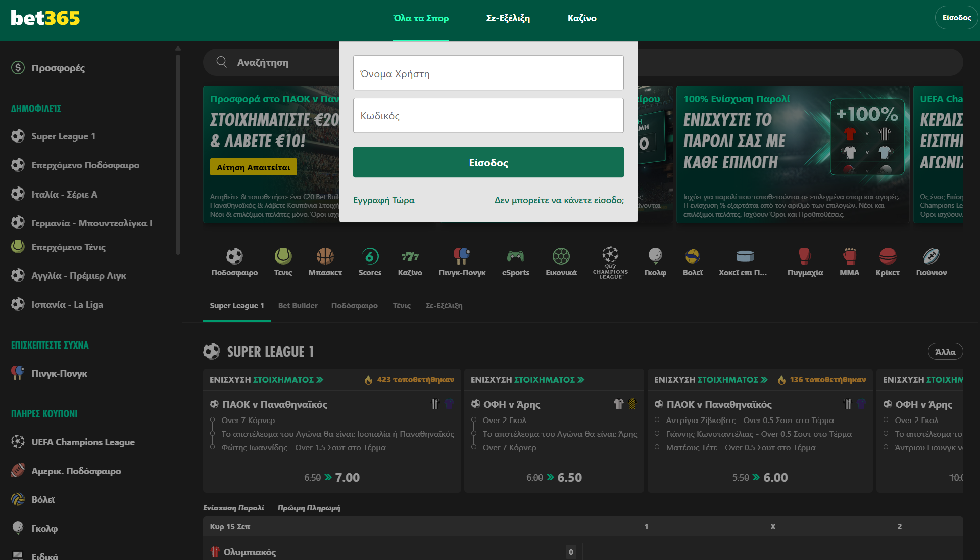Select 7.00 boosted odds ΠΑΟΚ bet
Viewport: 980px width, 560px height.
point(332,477)
